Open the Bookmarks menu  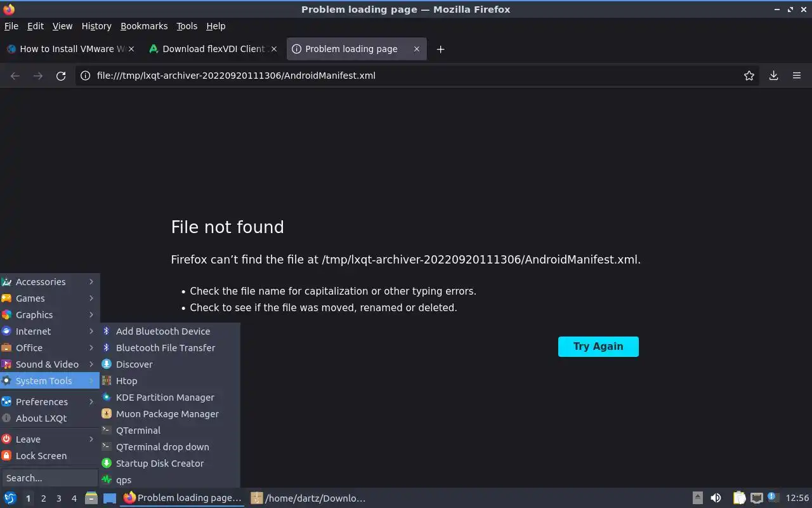(x=144, y=26)
